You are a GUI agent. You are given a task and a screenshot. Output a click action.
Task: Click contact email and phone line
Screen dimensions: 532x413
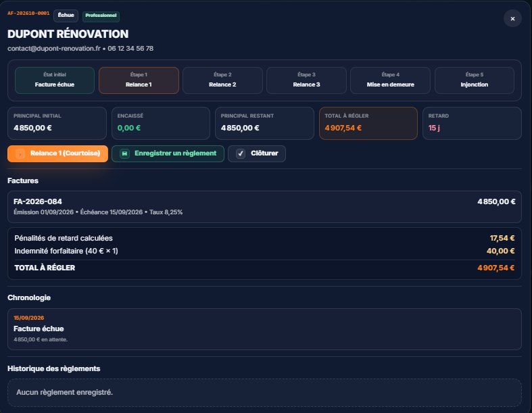[80, 49]
